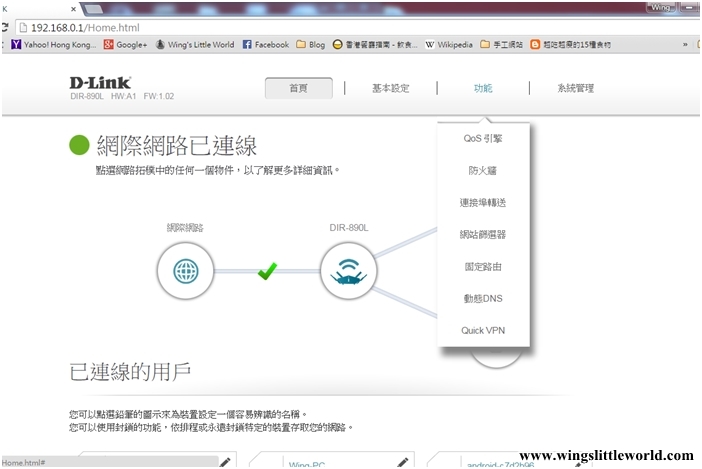The height and width of the screenshot is (469, 702).
Task: Expand the bookmarks overflow chevron
Action: click(x=685, y=45)
